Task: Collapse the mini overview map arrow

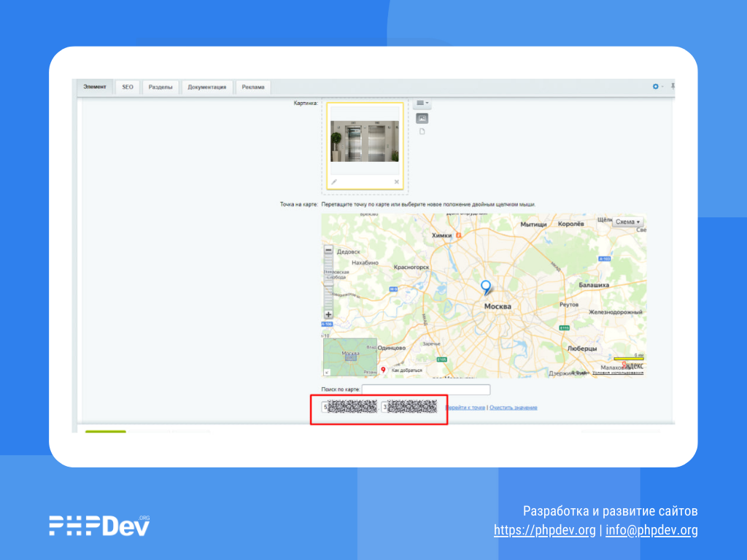Action: (x=326, y=373)
